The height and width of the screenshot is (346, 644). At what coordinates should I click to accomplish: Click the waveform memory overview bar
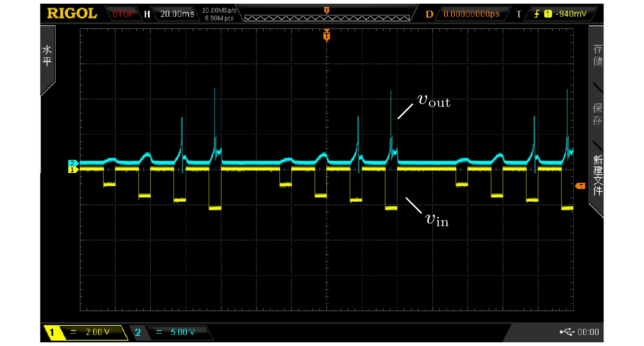[326, 18]
